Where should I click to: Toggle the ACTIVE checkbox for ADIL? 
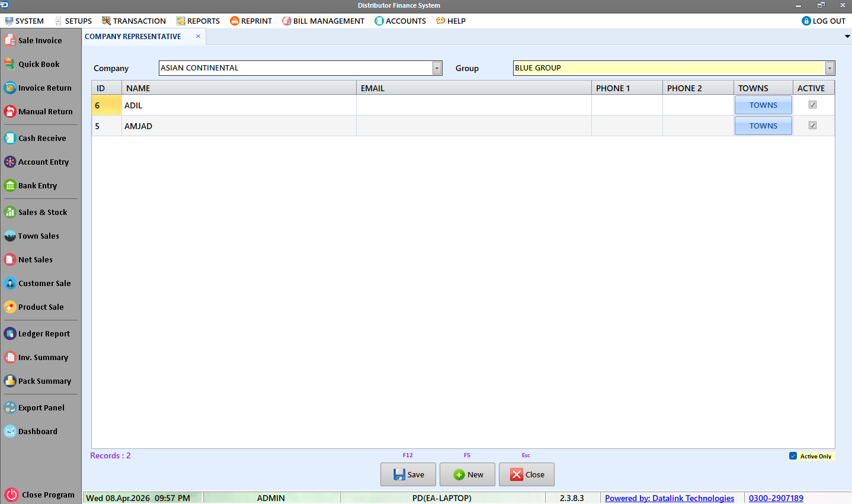(x=813, y=105)
